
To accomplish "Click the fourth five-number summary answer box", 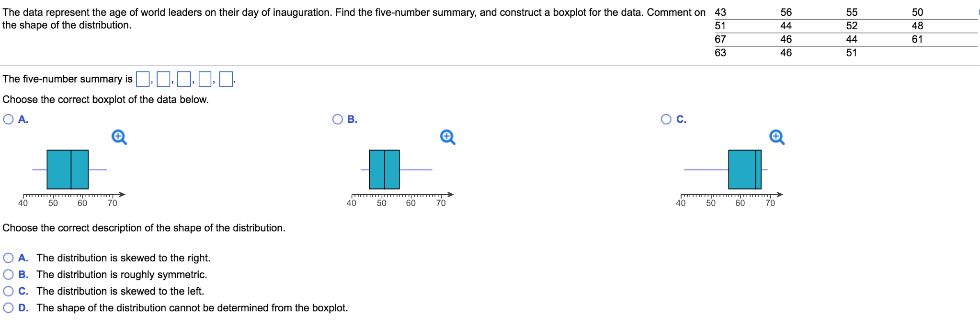I will (x=206, y=79).
